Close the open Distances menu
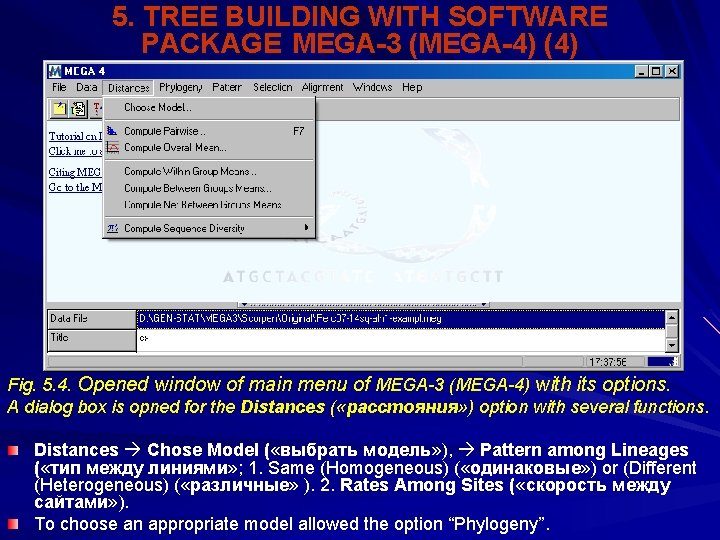720x540 pixels. (129, 88)
